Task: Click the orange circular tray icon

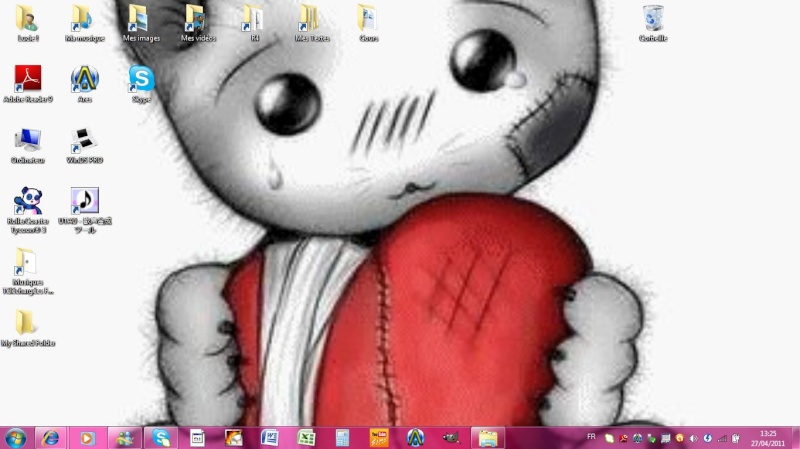Action: click(680, 438)
